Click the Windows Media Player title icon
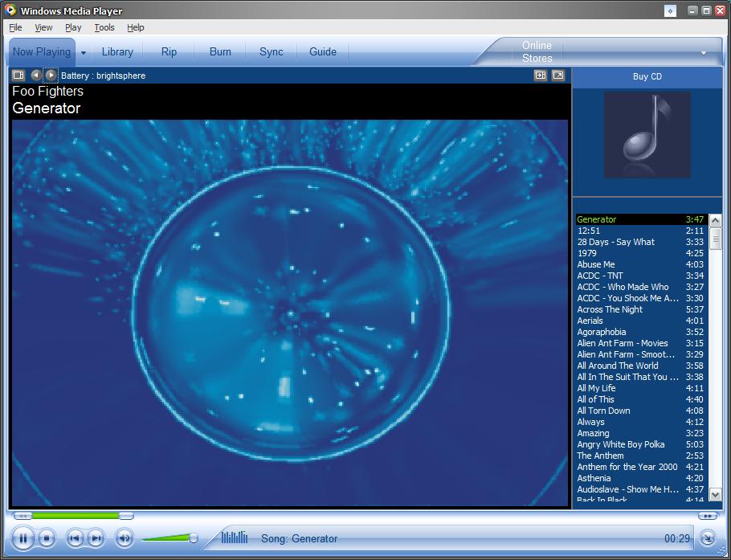The width and height of the screenshot is (731, 560). tap(10, 10)
